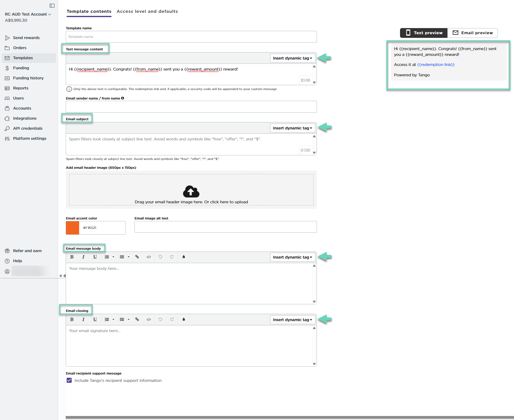Viewport: 514px width, 420px height.
Task: Expand RC AUD Test Account switcher
Action: 28,14
